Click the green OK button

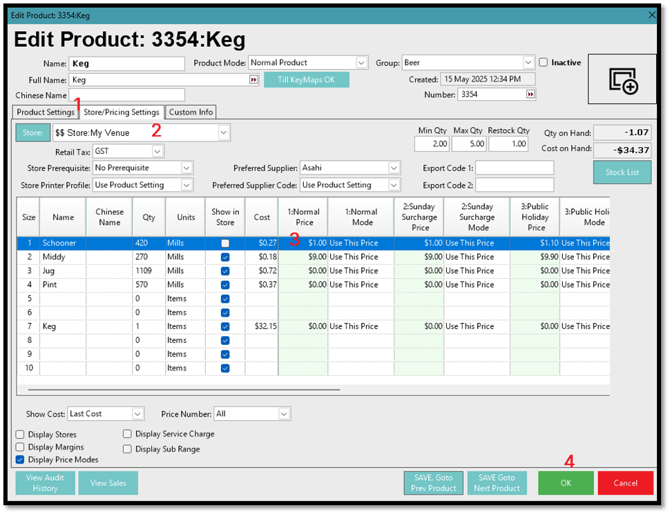pos(565,483)
